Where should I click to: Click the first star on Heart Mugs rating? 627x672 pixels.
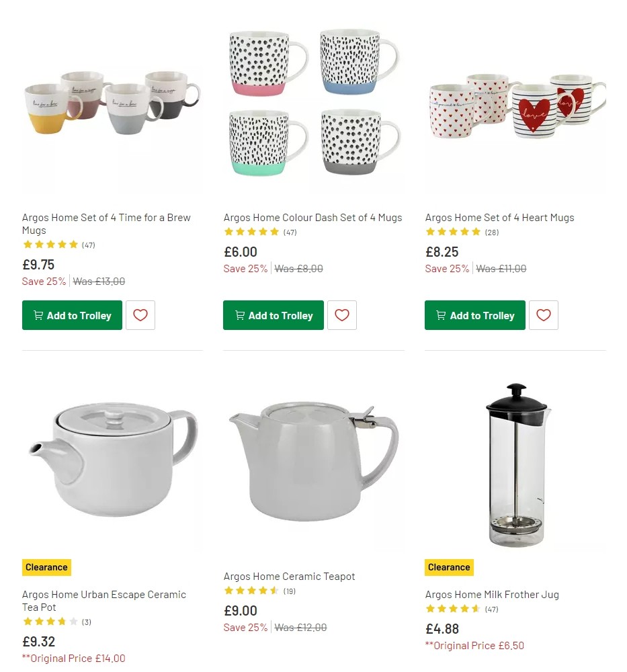point(429,231)
